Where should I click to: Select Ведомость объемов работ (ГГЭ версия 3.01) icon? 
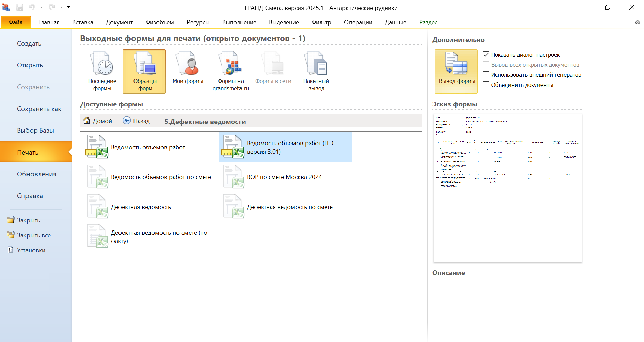233,147
